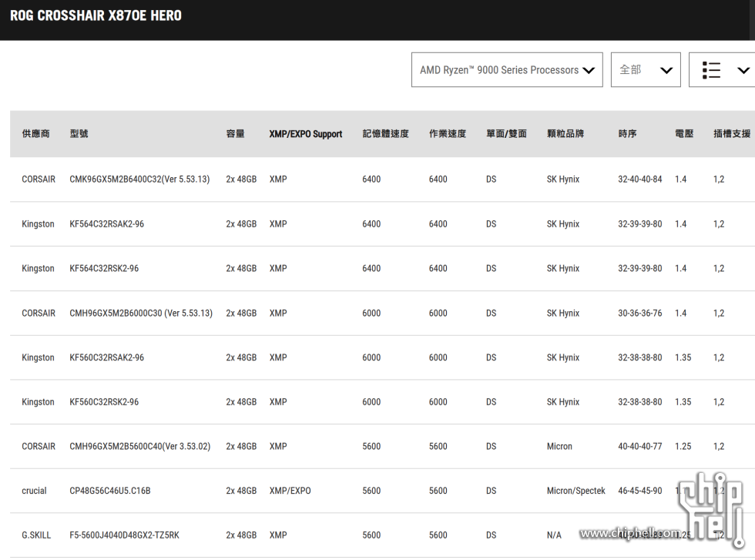Select model CMH96GX5M2B5600C40(Ver 3.53.02)
Screen dimensions: 755x560
point(140,446)
